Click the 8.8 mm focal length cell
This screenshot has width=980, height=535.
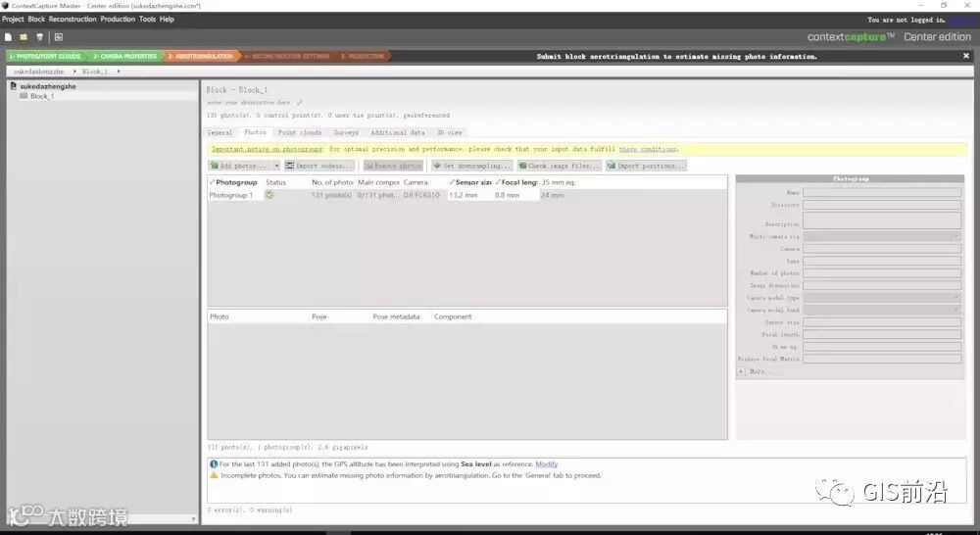click(515, 195)
